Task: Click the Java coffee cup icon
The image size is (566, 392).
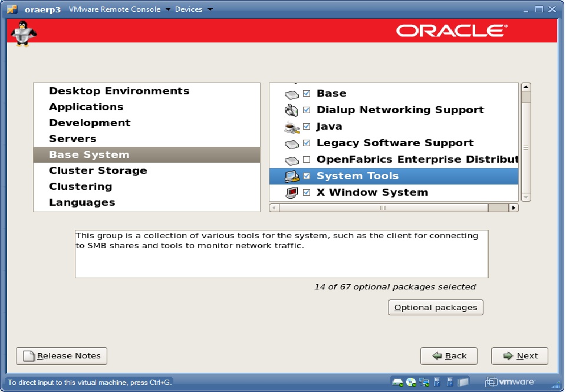Action: point(292,127)
